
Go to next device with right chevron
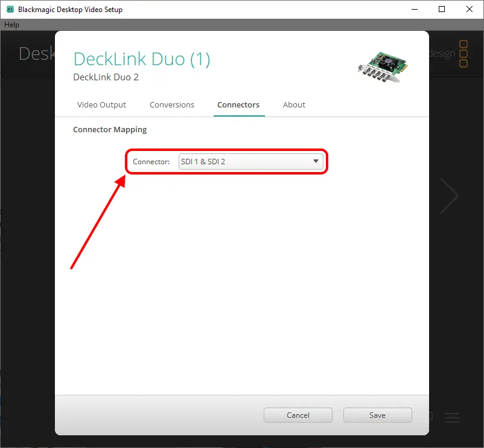448,196
